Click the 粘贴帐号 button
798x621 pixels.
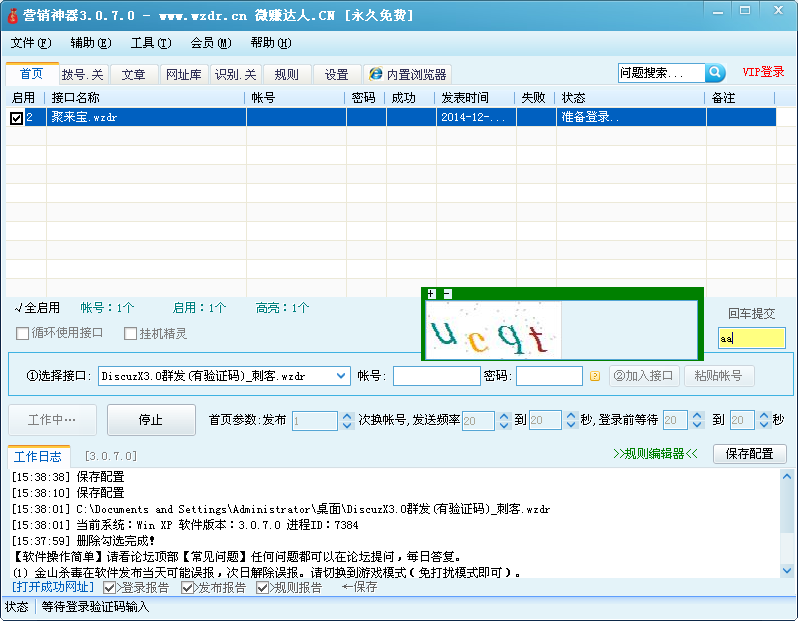point(719,376)
